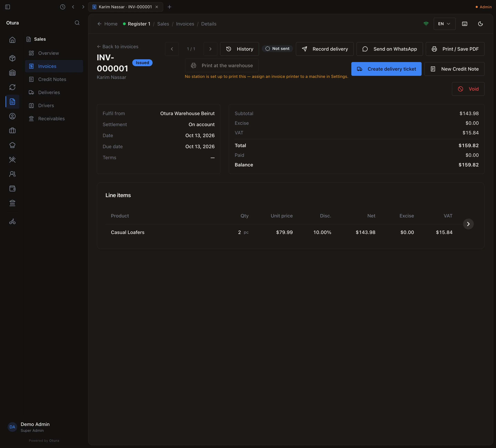Click Print / Save PDF button

pos(455,49)
